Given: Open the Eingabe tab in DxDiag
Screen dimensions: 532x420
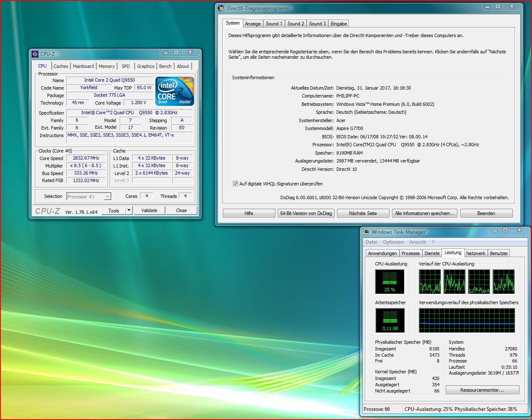Looking at the screenshot, I should 339,24.
